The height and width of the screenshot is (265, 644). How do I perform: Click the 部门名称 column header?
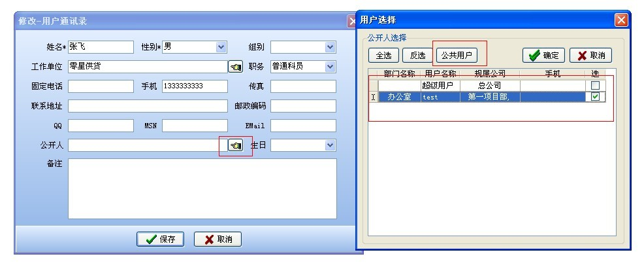pos(399,74)
